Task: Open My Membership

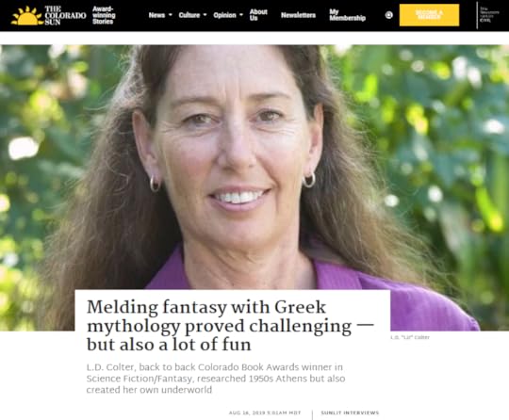Action: [347, 15]
